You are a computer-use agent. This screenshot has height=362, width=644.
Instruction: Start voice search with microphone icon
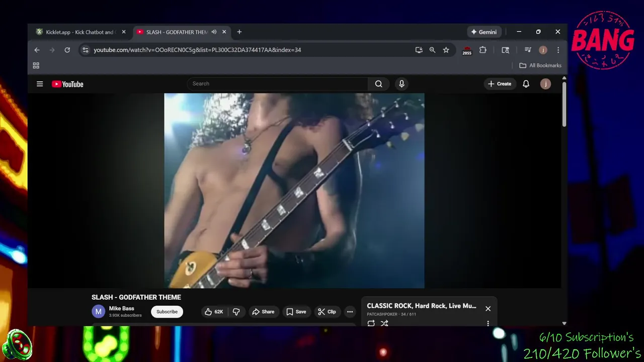click(401, 84)
